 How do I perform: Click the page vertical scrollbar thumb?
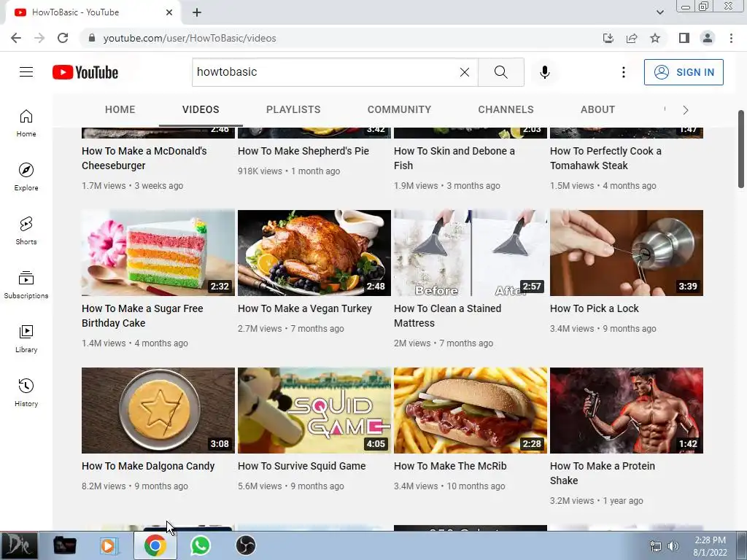coord(741,149)
